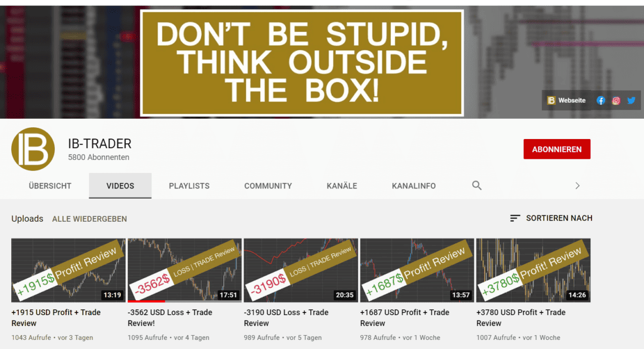Screen dimensions: 644x349
Task: Expand more tabs with the right chevron
Action: tap(577, 185)
